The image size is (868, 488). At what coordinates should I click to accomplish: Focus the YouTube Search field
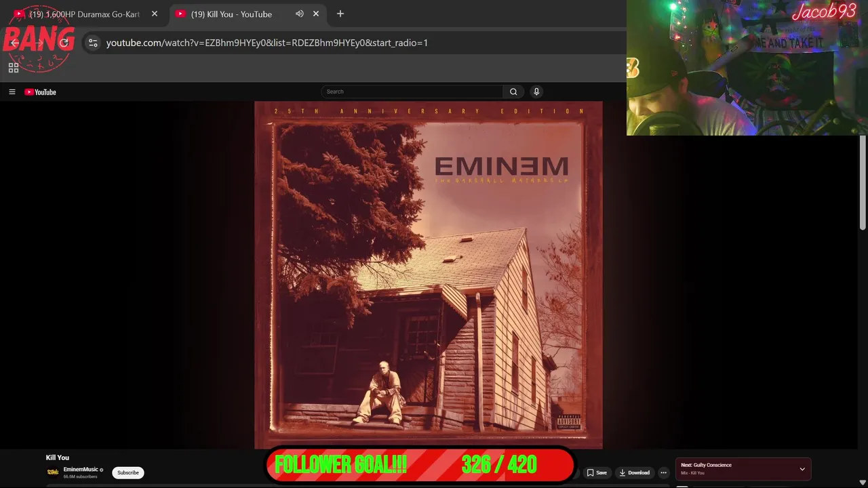[x=412, y=91]
